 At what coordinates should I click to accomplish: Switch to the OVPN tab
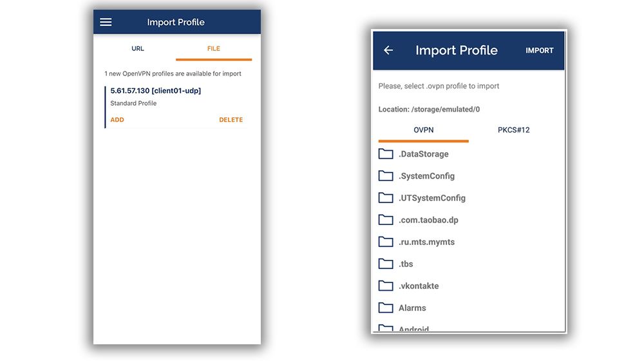pyautogui.click(x=423, y=130)
